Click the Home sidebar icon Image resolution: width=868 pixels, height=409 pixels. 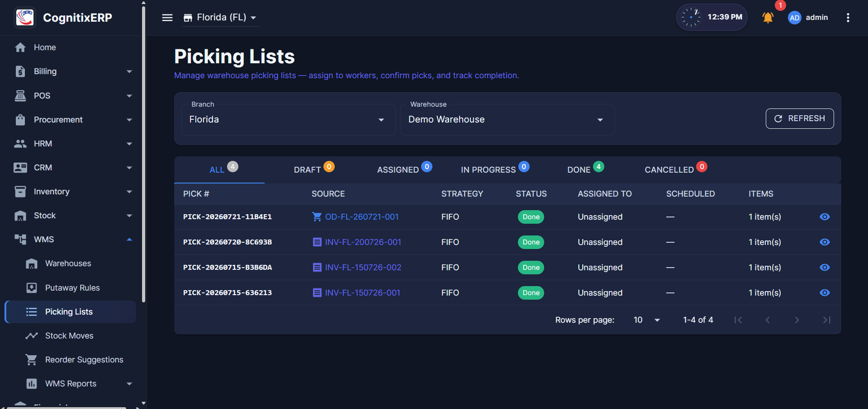(20, 47)
